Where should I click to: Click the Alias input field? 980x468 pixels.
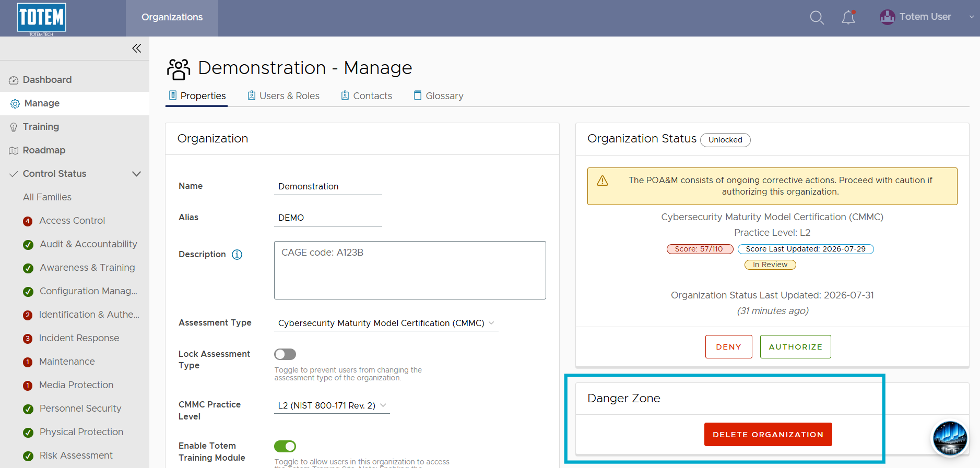tap(328, 218)
